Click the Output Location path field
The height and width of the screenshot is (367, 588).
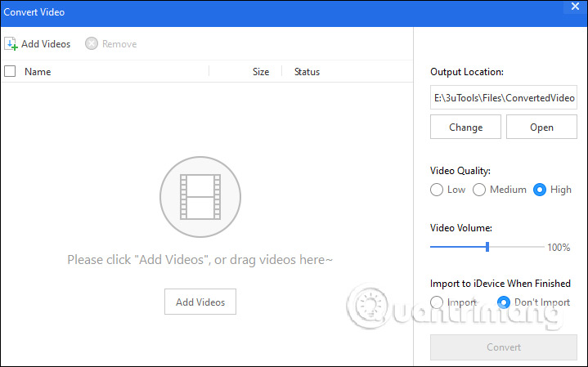pos(504,97)
